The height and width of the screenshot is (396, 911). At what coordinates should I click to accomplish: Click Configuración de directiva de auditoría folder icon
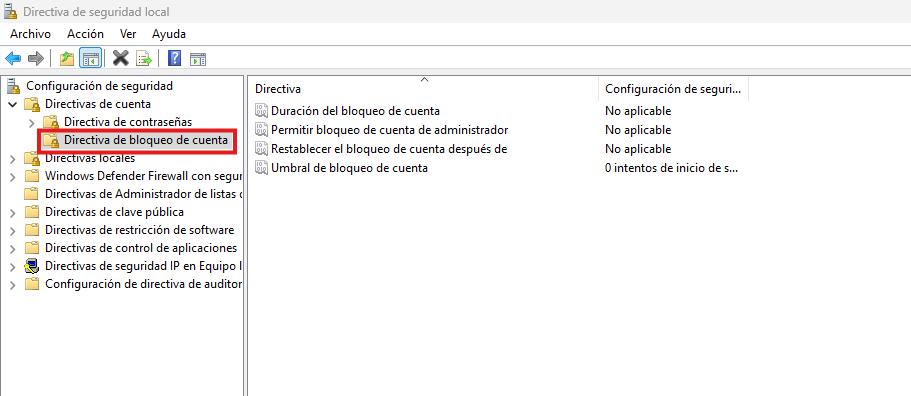[32, 285]
